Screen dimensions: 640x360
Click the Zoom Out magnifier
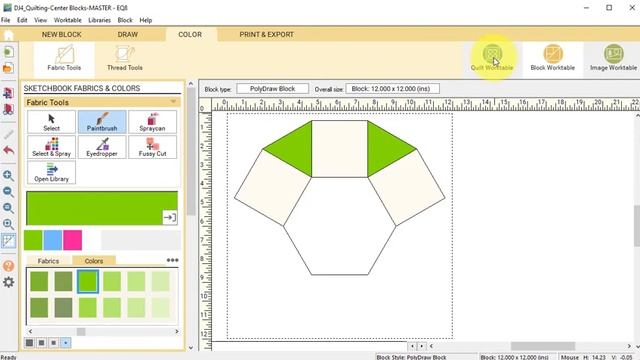click(x=9, y=192)
